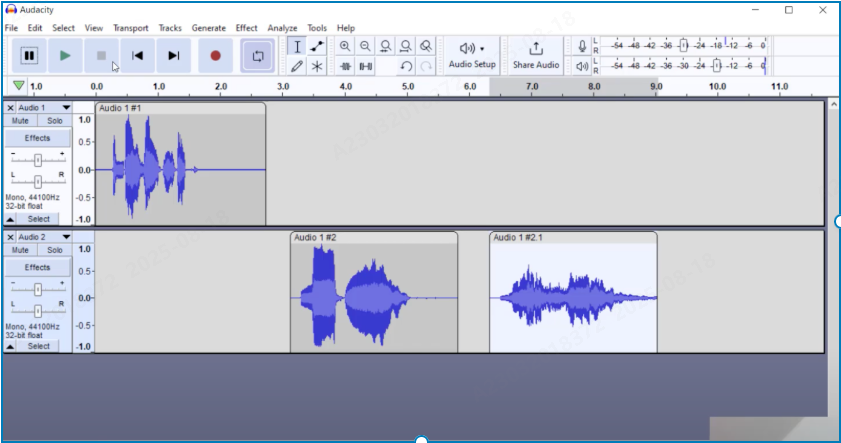This screenshot has width=841, height=443.
Task: Open the Tracks menu
Action: [x=170, y=28]
